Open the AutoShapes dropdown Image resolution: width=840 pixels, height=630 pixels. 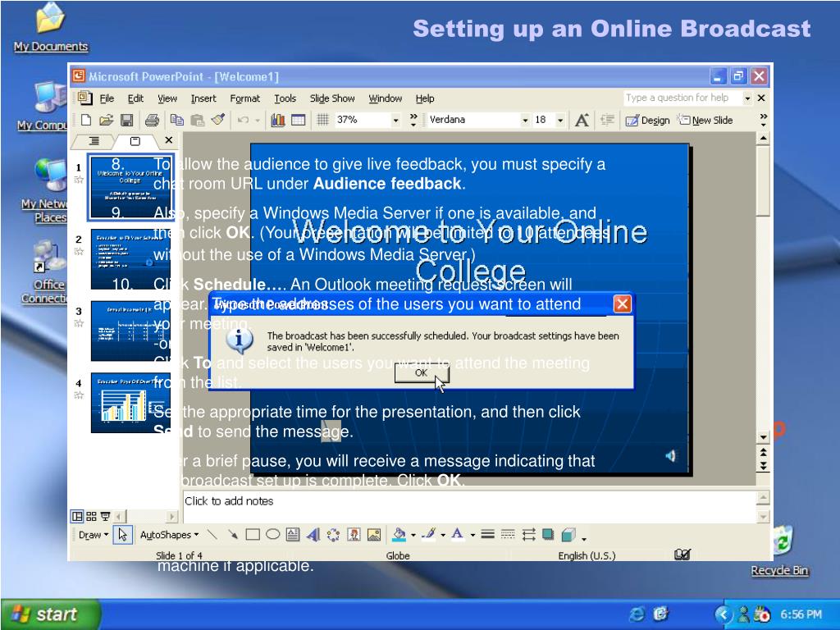coord(169,535)
